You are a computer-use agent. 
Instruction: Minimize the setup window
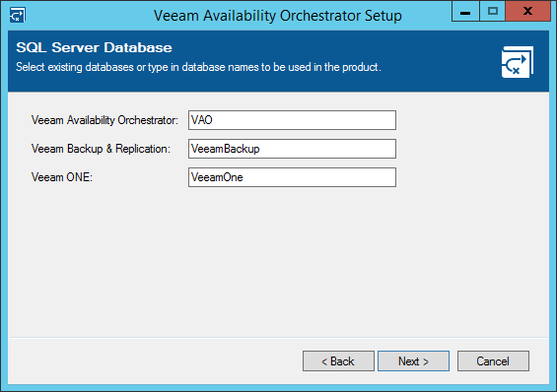pyautogui.click(x=465, y=12)
